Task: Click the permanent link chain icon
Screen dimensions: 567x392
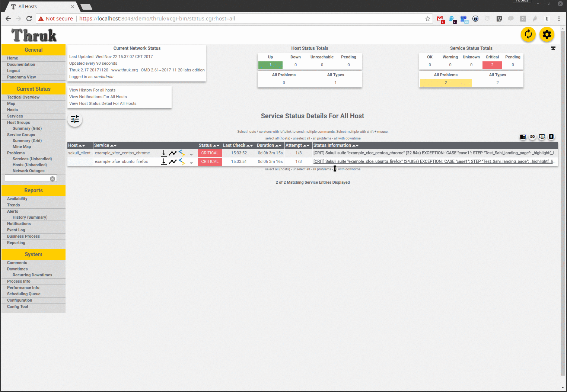Action: (532, 137)
